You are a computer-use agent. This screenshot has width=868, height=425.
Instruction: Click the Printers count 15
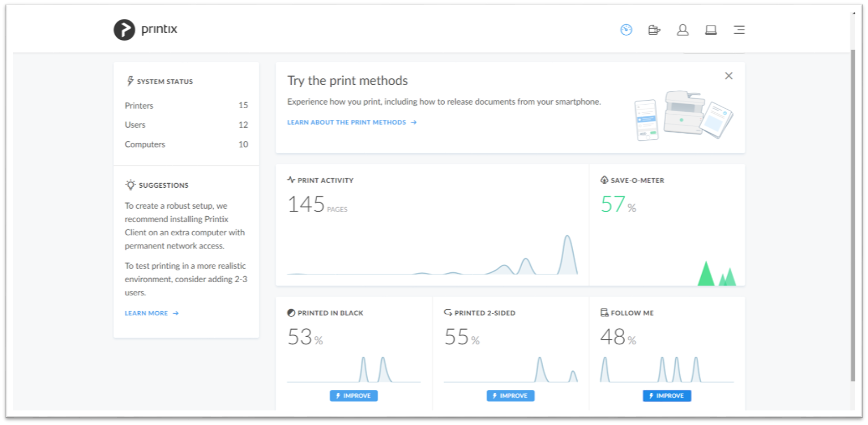(x=243, y=106)
